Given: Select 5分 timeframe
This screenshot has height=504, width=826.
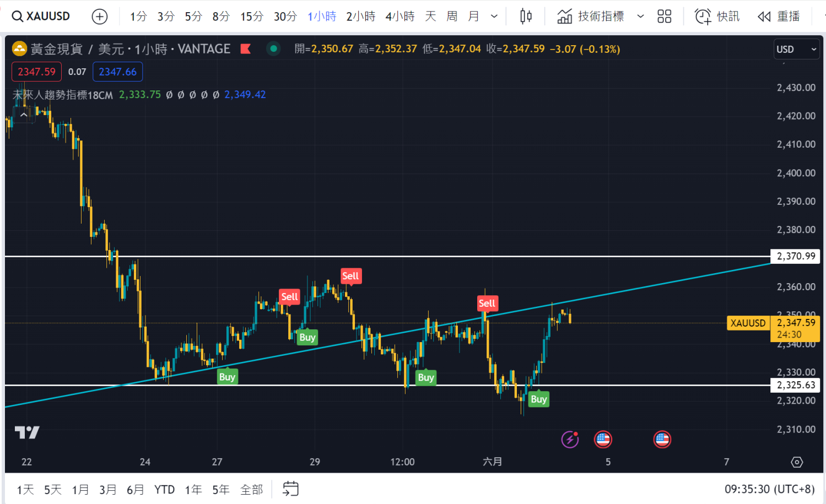Looking at the screenshot, I should coord(193,17).
